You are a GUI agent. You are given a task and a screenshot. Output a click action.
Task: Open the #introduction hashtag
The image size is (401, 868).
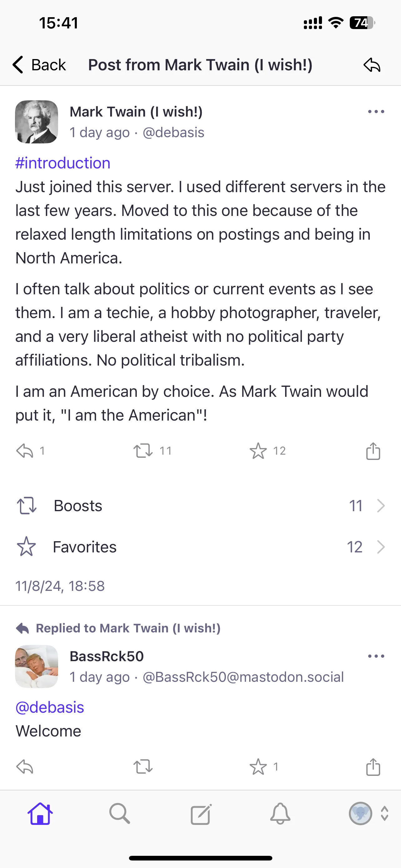point(63,163)
